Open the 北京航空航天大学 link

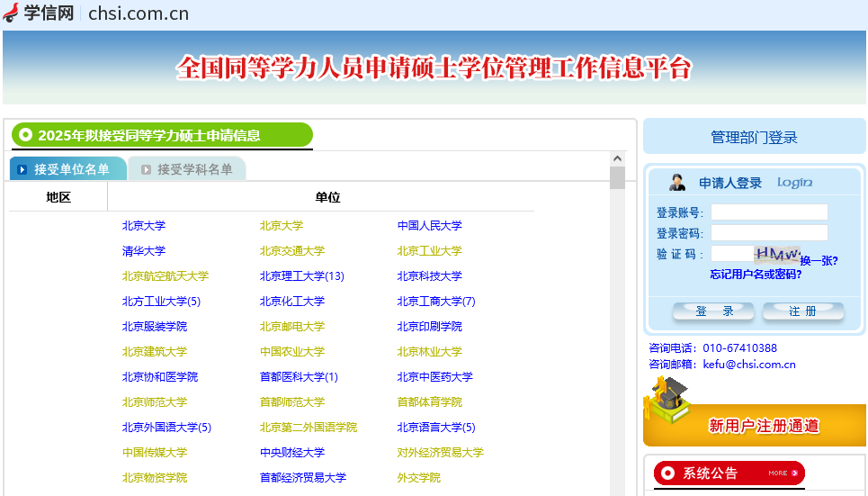pyautogui.click(x=165, y=276)
